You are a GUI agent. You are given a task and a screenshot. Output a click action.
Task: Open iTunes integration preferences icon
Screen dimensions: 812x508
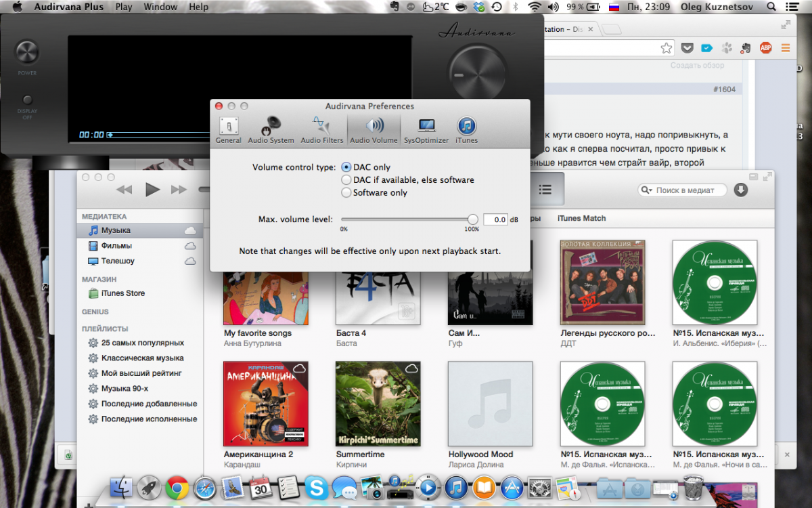click(x=466, y=129)
